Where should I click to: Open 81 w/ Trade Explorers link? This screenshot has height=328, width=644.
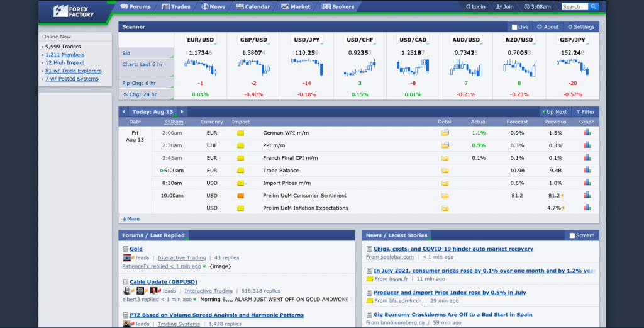73,71
